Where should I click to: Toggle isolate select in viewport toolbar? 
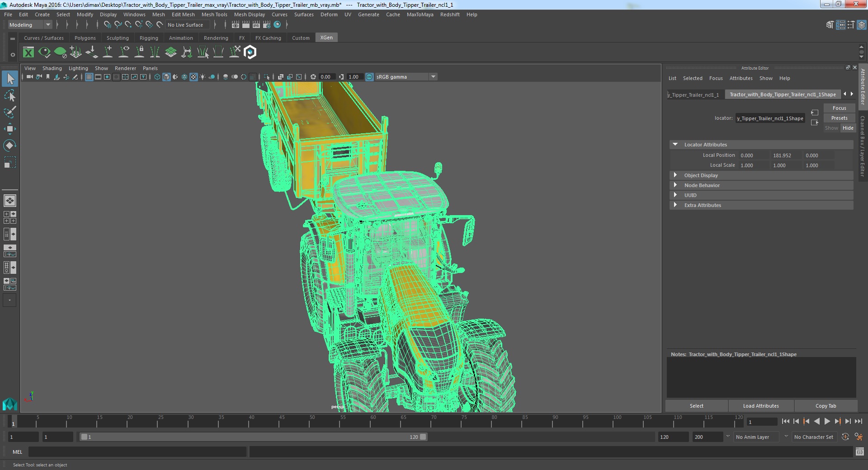click(x=267, y=77)
